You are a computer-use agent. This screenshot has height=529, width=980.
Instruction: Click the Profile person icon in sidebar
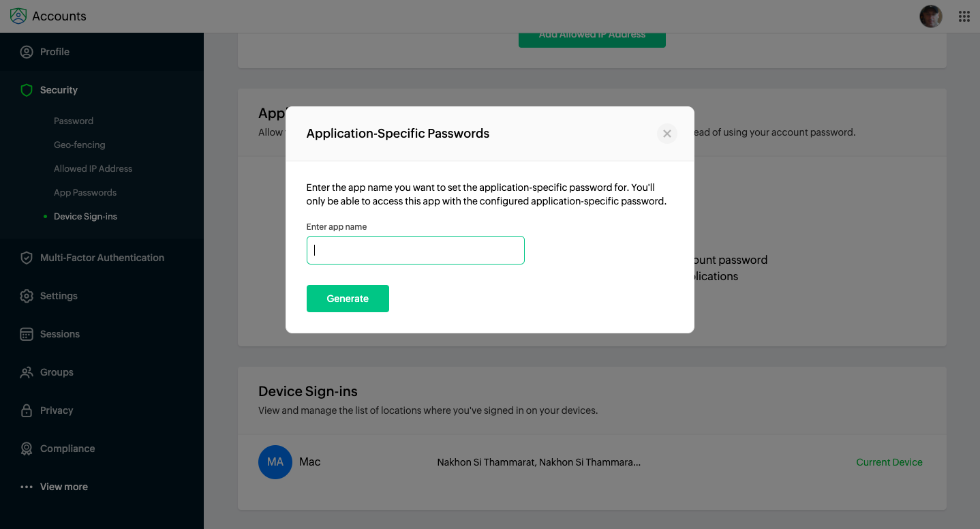[x=27, y=52]
